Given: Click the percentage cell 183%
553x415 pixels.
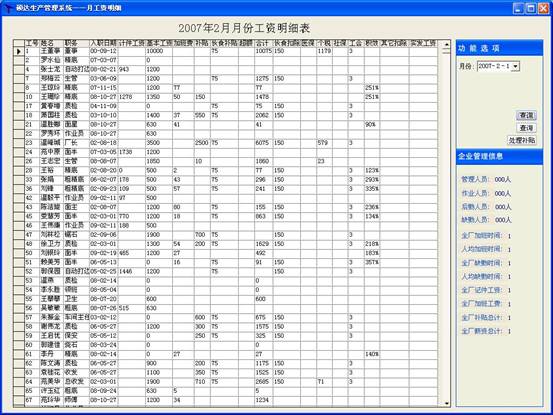Looking at the screenshot, I should tap(372, 253).
